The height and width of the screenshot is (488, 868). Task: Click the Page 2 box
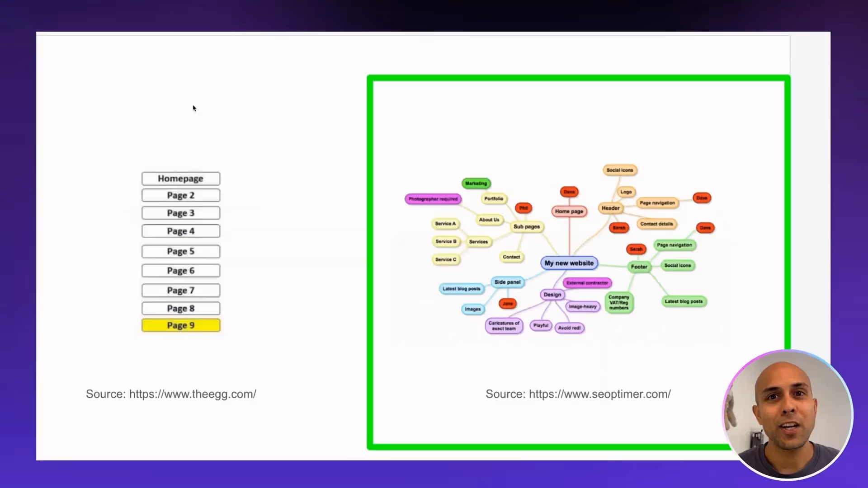pos(181,195)
